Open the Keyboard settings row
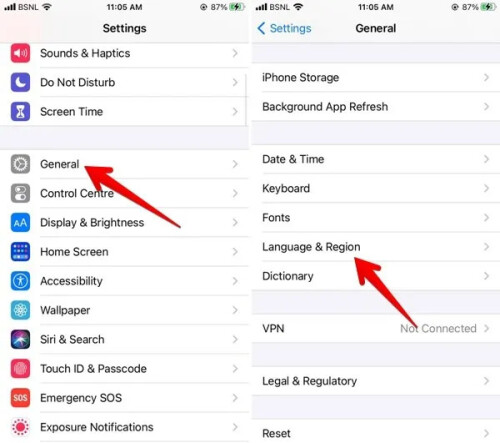Image resolution: width=500 pixels, height=443 pixels. [x=376, y=188]
